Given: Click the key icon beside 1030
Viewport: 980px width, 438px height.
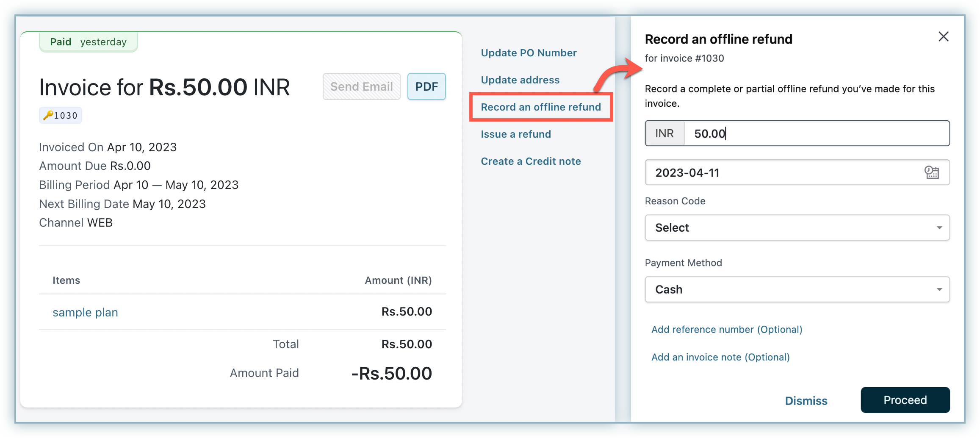Looking at the screenshot, I should [48, 115].
